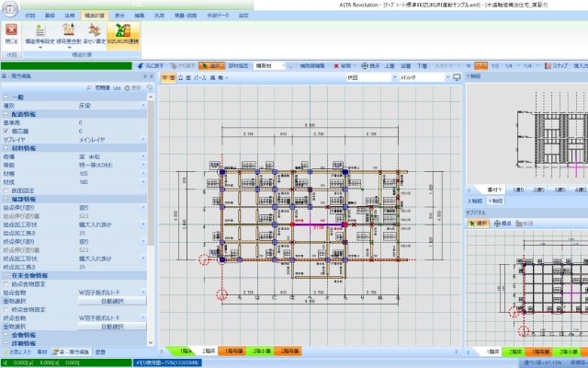This screenshot has height=368, width=588.
Task: Collapse the 材料情報 section
Action: pos(6,147)
